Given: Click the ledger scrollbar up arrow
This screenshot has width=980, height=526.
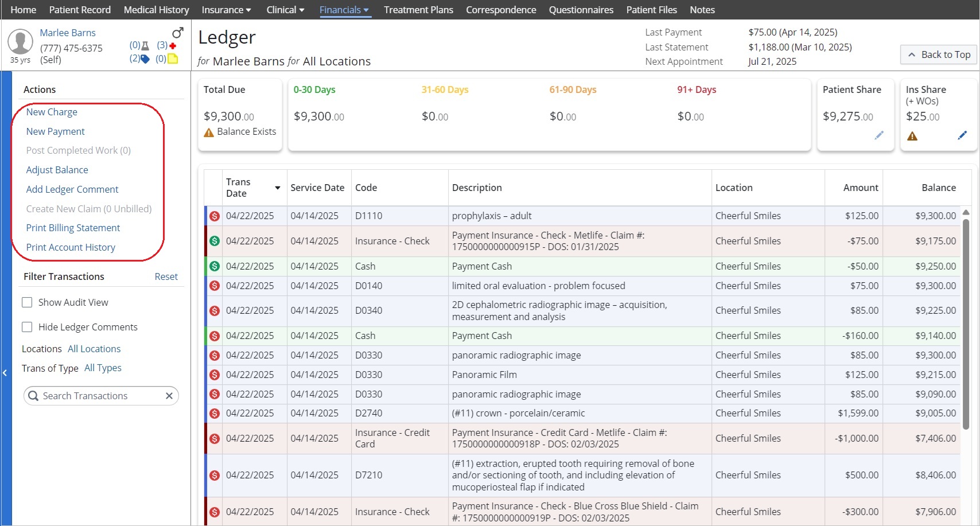Looking at the screenshot, I should pyautogui.click(x=966, y=212).
